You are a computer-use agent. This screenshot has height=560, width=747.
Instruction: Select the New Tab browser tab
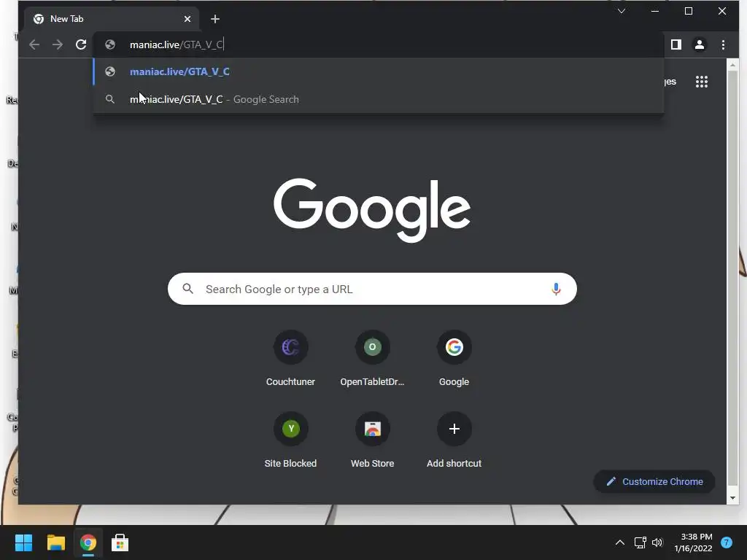click(x=112, y=19)
